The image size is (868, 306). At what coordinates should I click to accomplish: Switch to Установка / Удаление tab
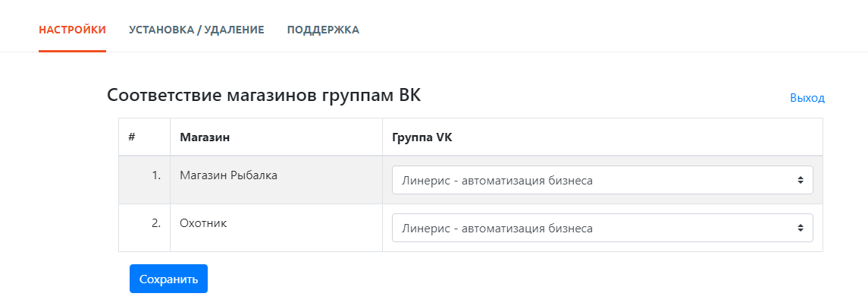(196, 30)
